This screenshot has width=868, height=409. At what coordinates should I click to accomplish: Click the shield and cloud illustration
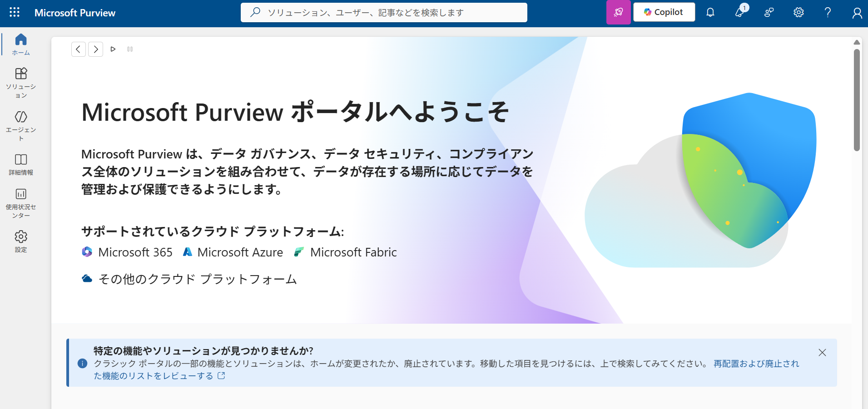pos(700,180)
